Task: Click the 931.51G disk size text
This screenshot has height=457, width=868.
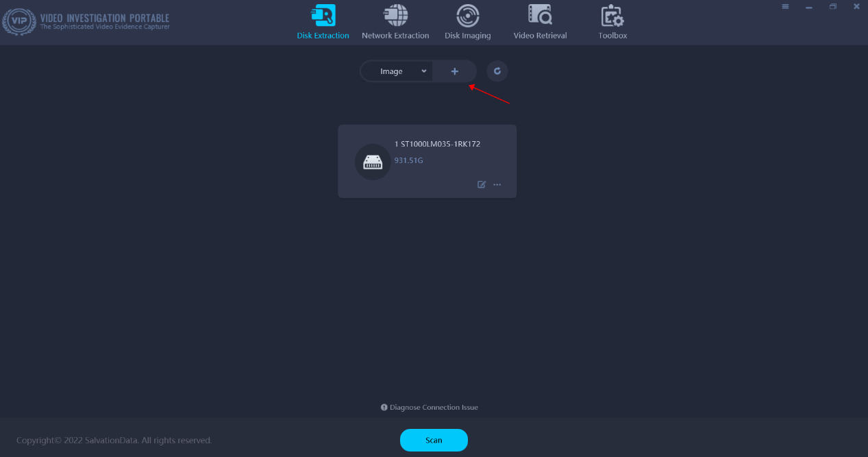Action: (409, 161)
